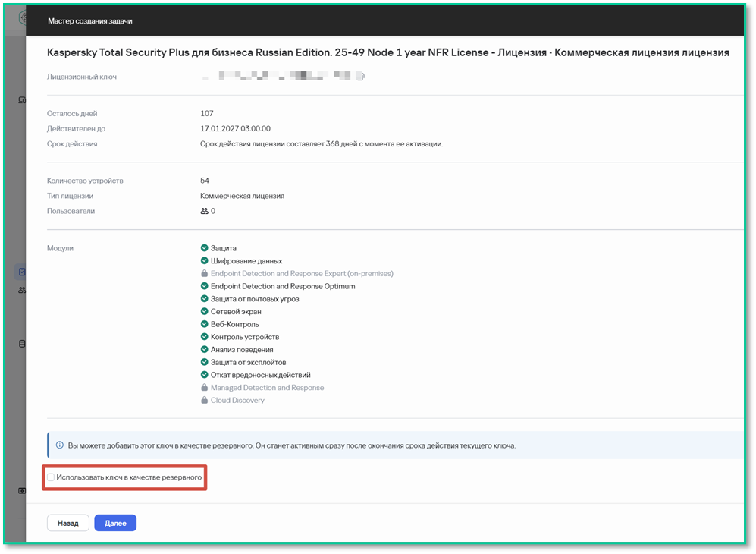Click the expiry date 17.01.2027 03:00:00
756x554 pixels.
click(x=235, y=129)
